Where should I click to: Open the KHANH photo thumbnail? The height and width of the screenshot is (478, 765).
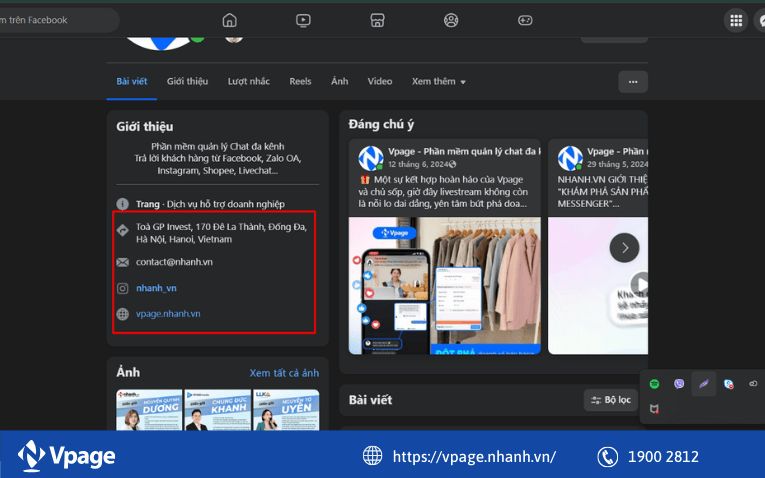point(218,410)
